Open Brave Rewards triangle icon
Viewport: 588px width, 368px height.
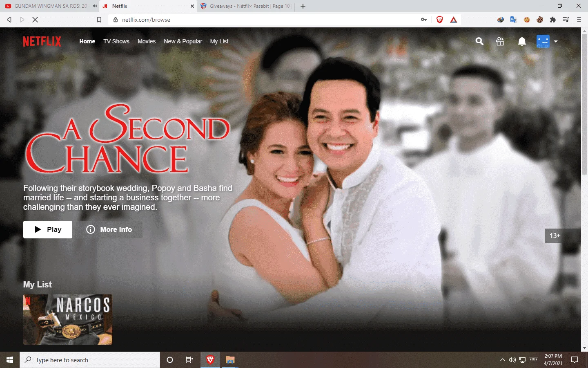tap(454, 20)
